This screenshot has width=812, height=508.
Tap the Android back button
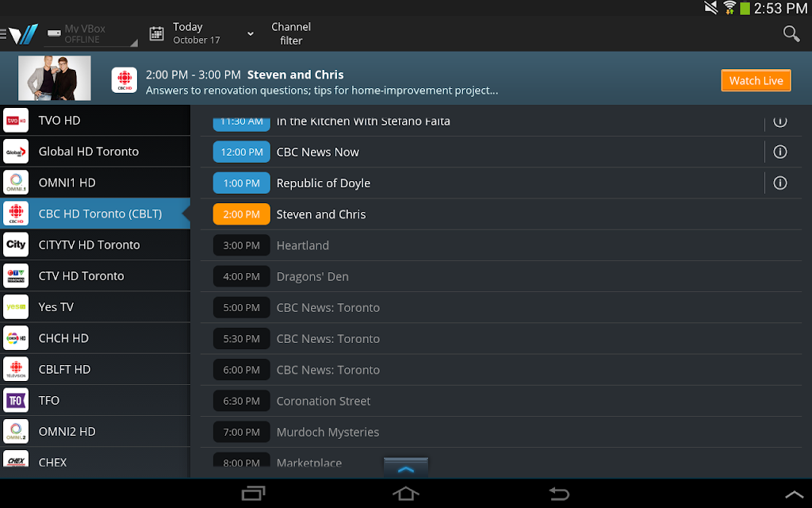(559, 493)
